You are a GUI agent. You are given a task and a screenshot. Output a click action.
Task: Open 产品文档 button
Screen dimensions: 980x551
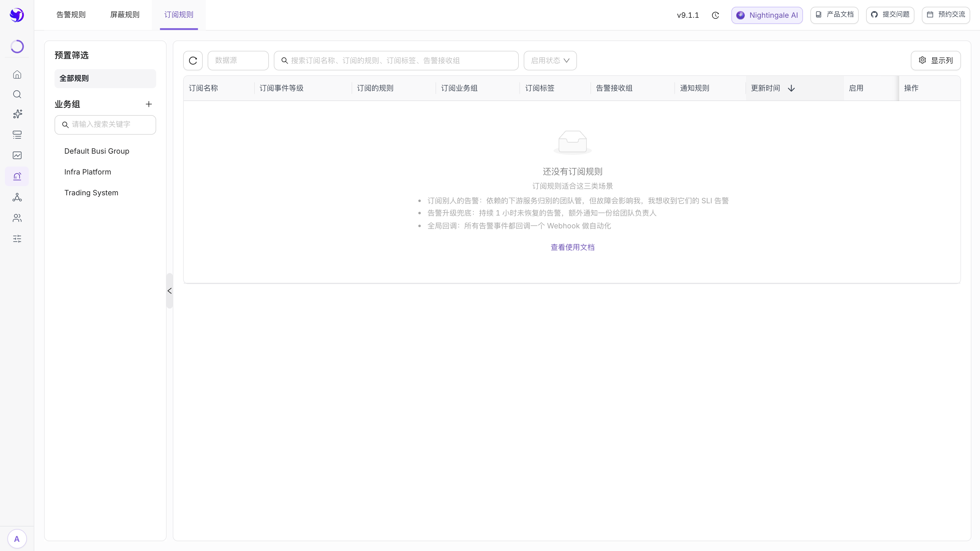834,15
